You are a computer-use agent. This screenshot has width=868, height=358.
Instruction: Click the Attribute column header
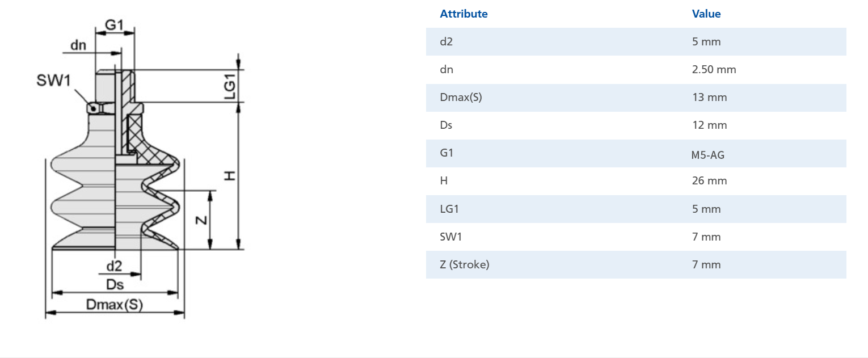[x=464, y=14]
